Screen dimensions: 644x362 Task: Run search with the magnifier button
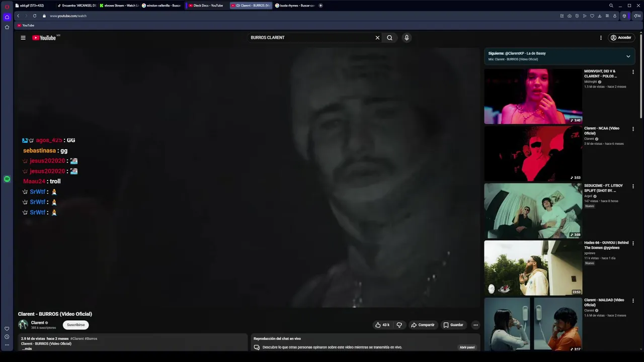pyautogui.click(x=389, y=38)
